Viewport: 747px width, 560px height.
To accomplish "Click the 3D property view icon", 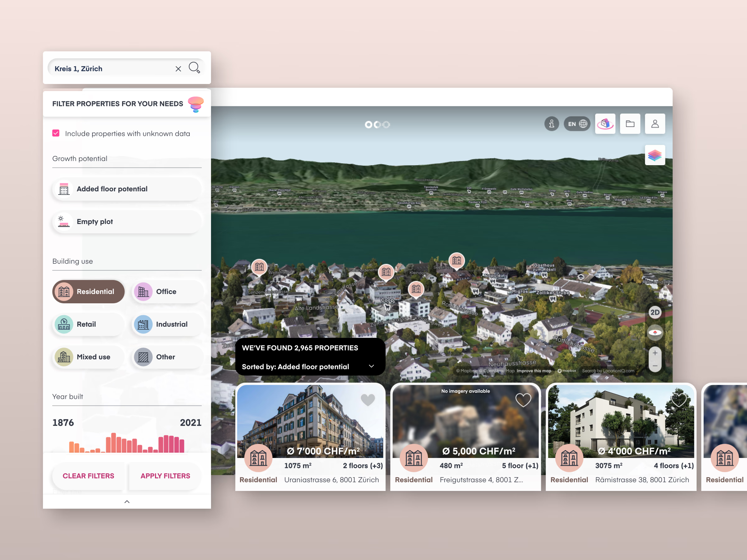I will coord(605,124).
